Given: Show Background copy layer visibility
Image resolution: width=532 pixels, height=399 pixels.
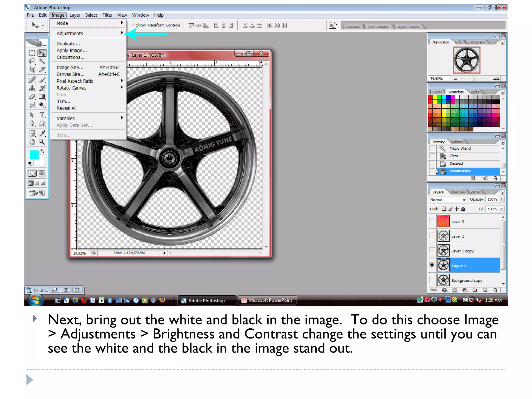Looking at the screenshot, I should (432, 280).
